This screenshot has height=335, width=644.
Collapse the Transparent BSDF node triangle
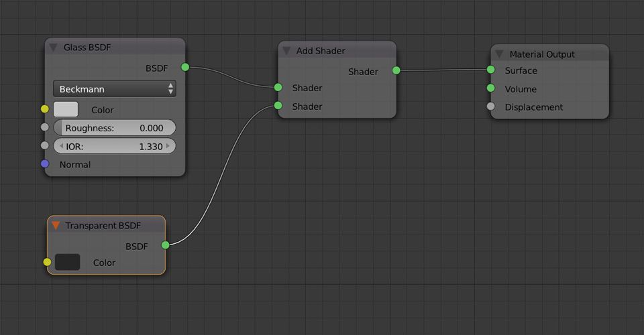click(56, 226)
